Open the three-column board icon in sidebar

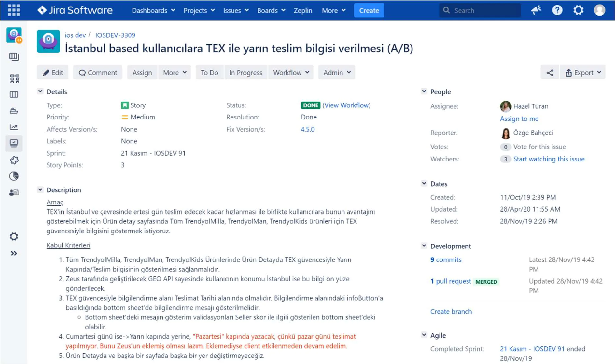[x=14, y=95]
